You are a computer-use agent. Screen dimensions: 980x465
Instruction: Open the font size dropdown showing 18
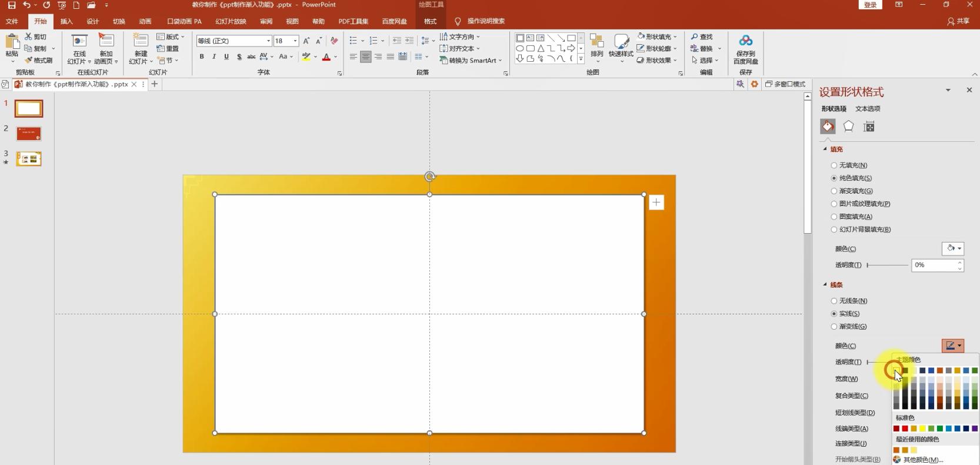point(295,41)
